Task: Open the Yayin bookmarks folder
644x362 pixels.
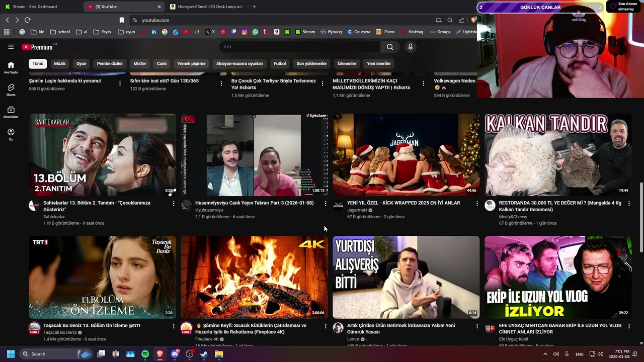Action: (x=102, y=32)
